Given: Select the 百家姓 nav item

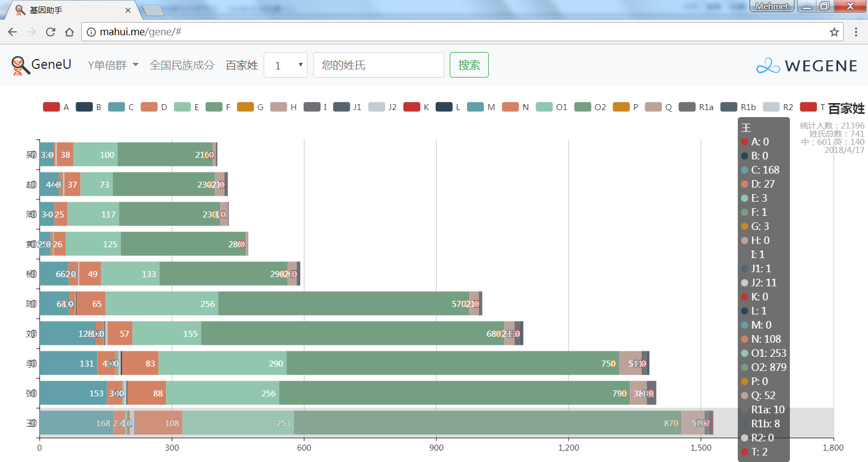Looking at the screenshot, I should pos(241,65).
